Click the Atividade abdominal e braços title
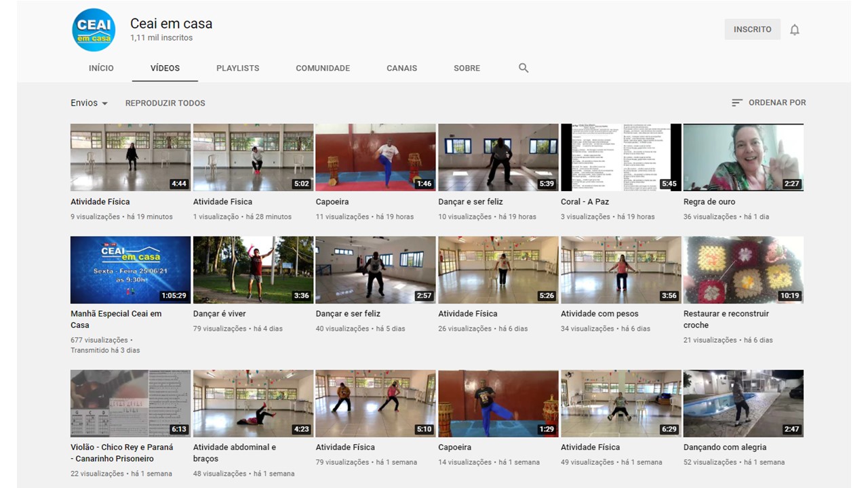 tap(235, 453)
